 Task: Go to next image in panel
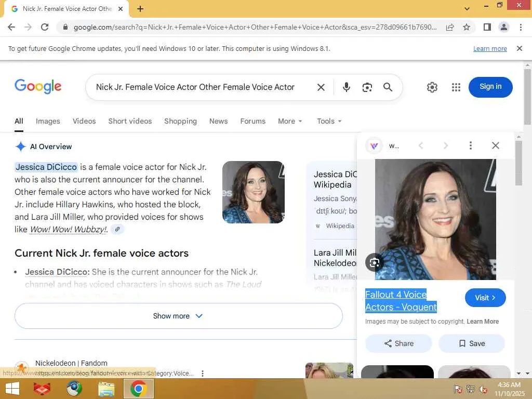tap(445, 145)
